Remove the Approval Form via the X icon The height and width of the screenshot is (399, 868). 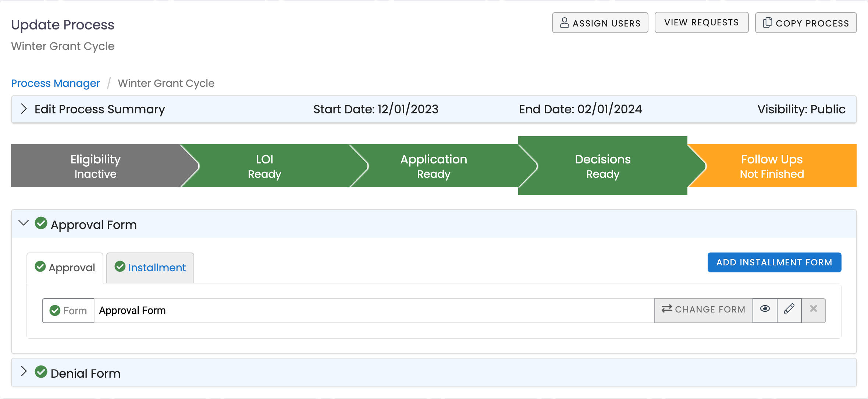click(x=814, y=310)
